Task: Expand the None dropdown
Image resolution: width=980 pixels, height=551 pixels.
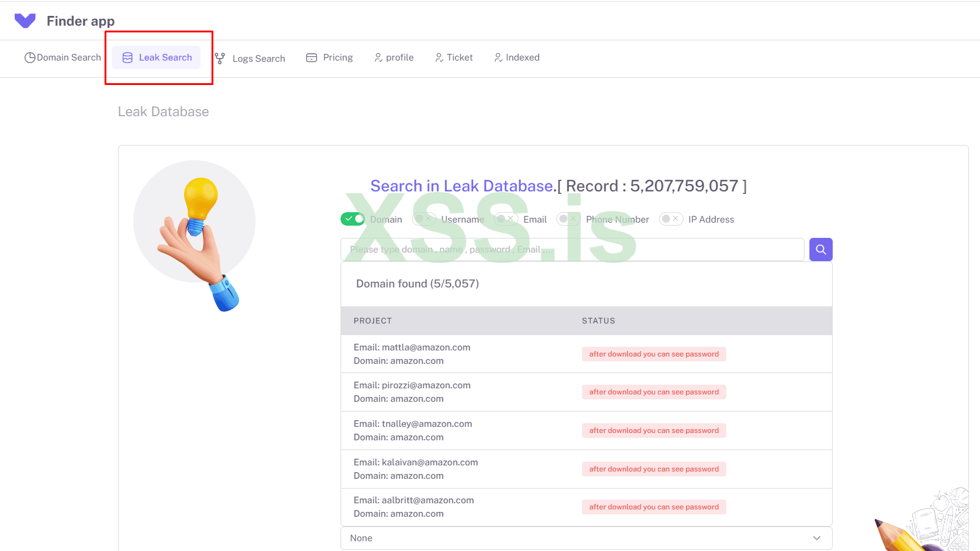Action: [586, 538]
